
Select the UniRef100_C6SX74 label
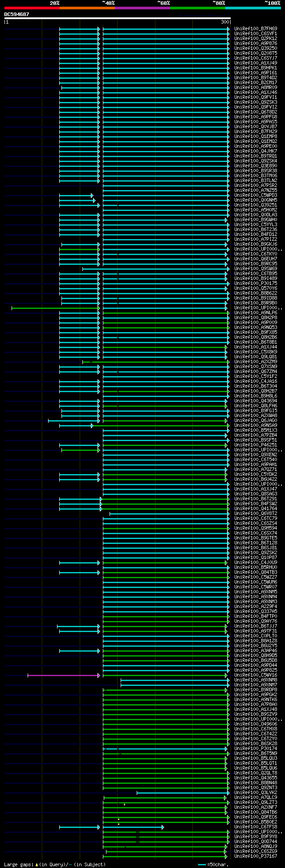tap(256, 533)
